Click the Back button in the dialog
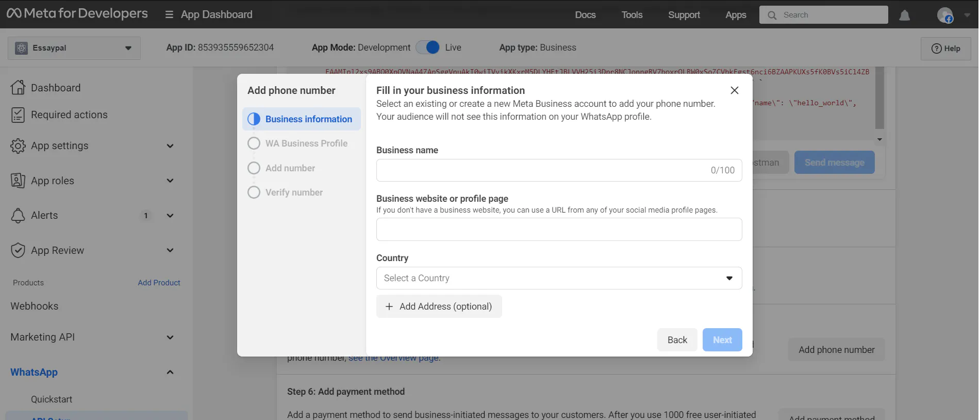980x420 pixels. [x=677, y=340]
